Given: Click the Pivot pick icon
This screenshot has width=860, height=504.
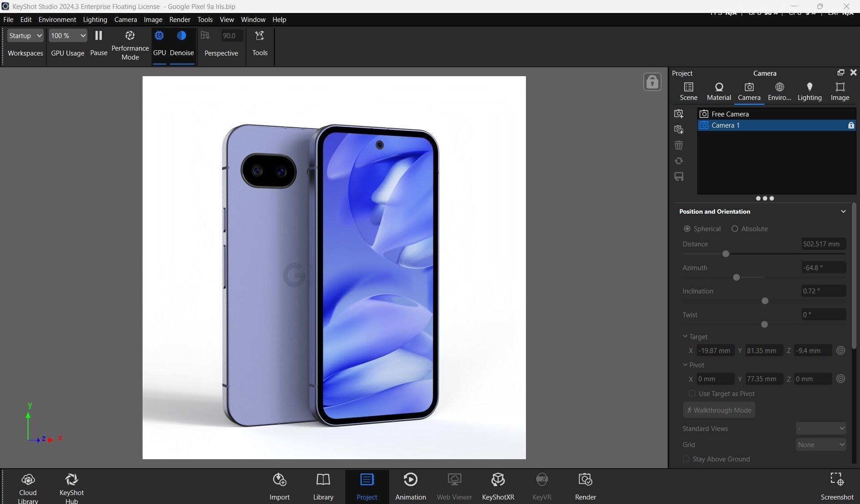Looking at the screenshot, I should pyautogui.click(x=841, y=379).
